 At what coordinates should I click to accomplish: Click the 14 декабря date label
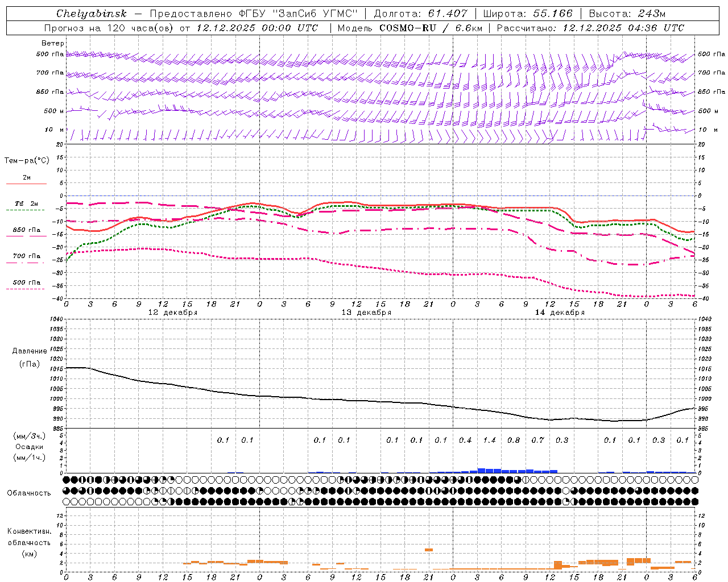click(560, 313)
